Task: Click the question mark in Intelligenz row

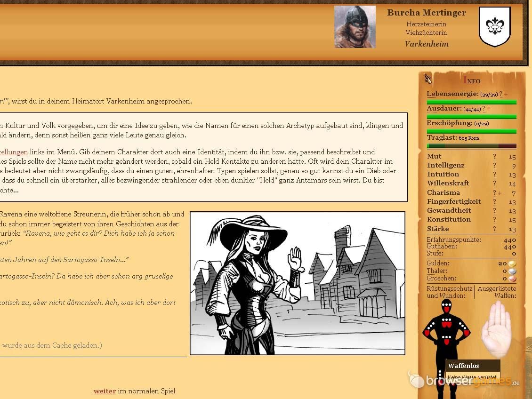Action: (x=495, y=166)
